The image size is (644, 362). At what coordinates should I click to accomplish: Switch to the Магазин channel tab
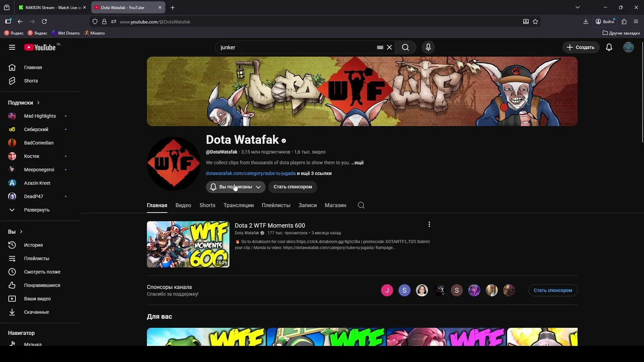click(336, 205)
